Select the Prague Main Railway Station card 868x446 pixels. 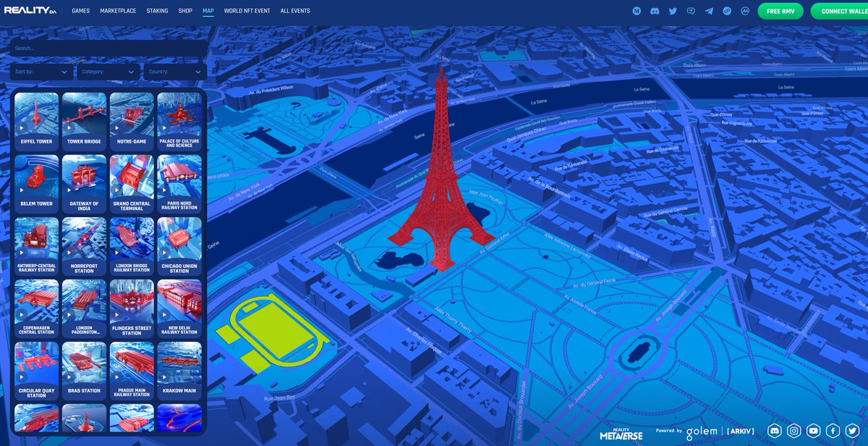click(x=132, y=369)
